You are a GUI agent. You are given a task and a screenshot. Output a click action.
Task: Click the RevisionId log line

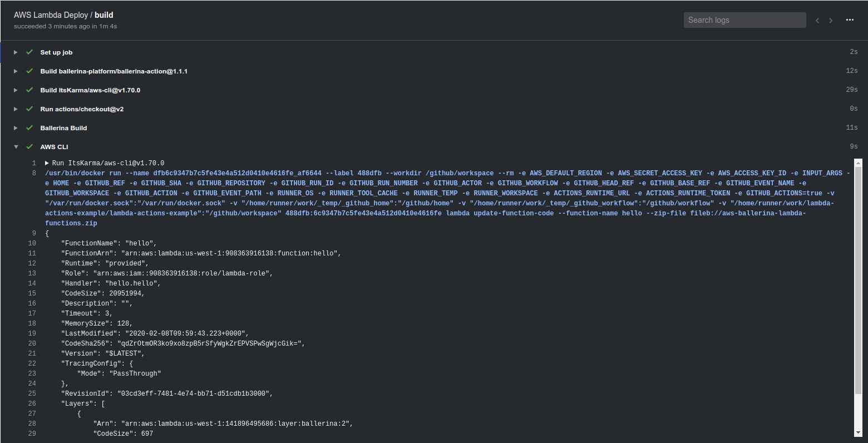point(167,393)
